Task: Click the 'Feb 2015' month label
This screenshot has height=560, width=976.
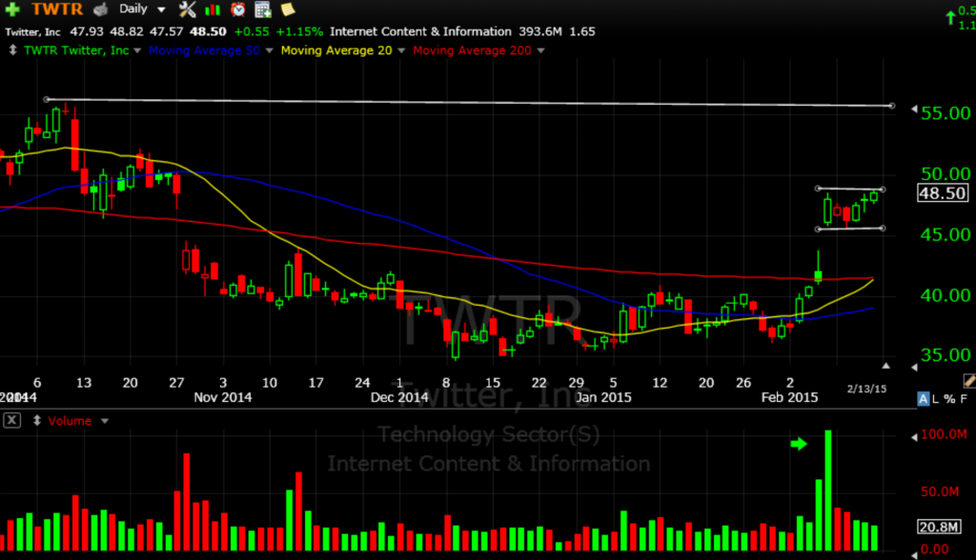Action: [789, 397]
